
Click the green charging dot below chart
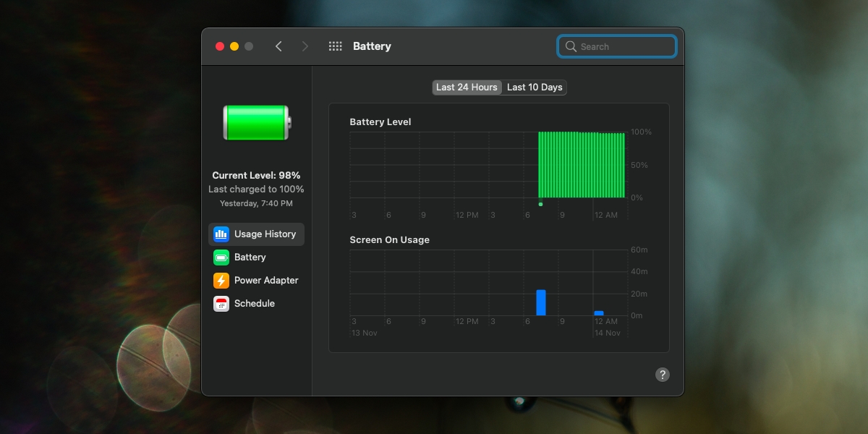point(540,204)
